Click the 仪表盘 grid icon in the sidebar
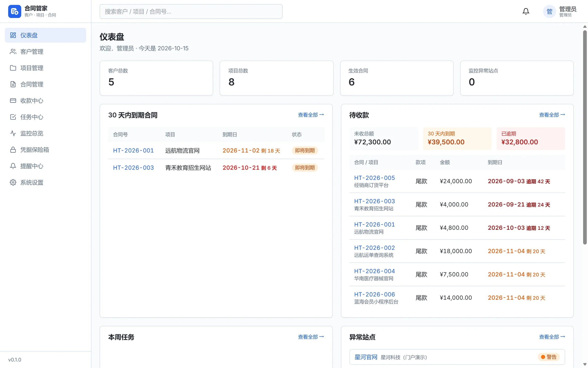Viewport: 588px width, 368px height. point(13,35)
